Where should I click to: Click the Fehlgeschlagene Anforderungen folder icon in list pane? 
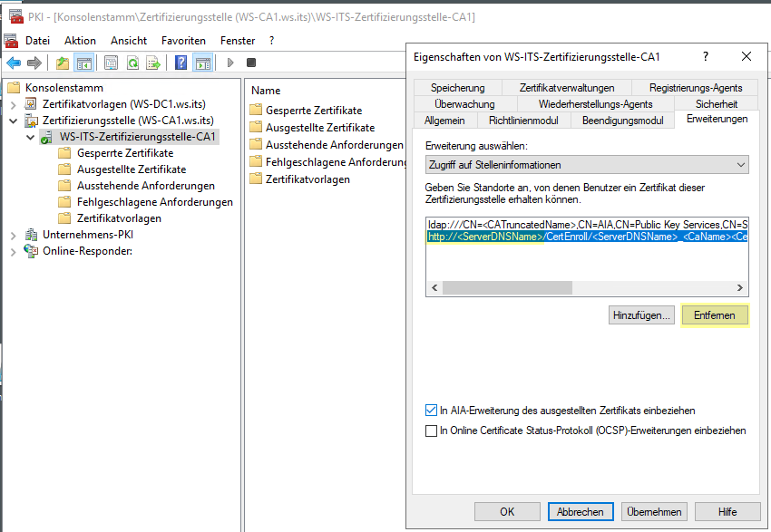click(x=256, y=161)
